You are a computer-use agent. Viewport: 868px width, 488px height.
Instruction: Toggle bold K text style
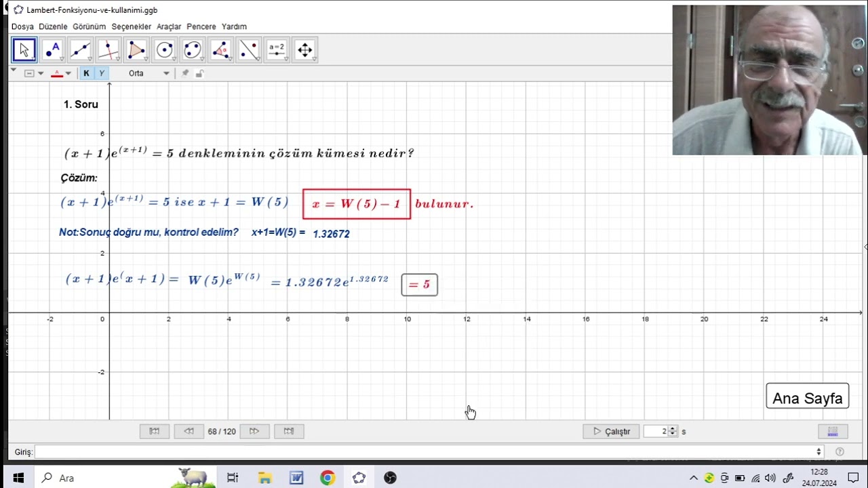coord(86,73)
